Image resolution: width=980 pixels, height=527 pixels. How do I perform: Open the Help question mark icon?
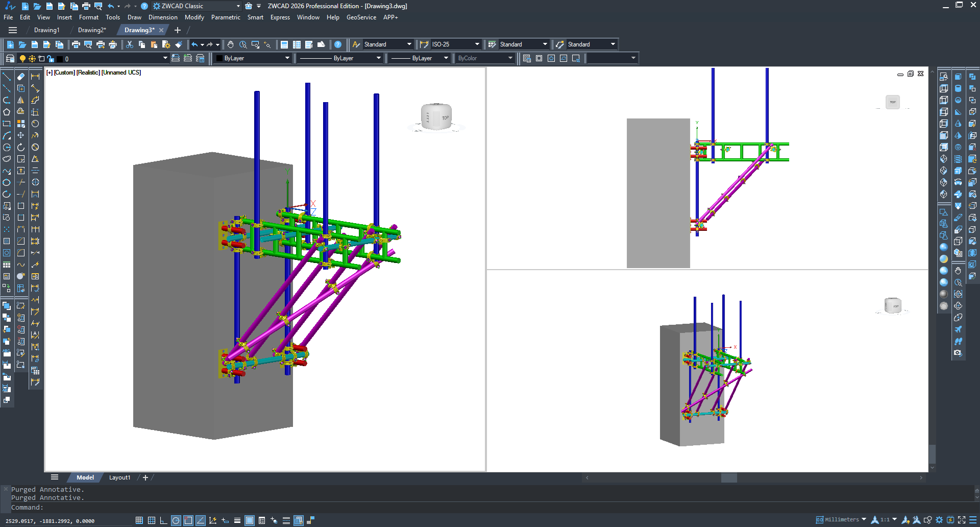click(338, 44)
